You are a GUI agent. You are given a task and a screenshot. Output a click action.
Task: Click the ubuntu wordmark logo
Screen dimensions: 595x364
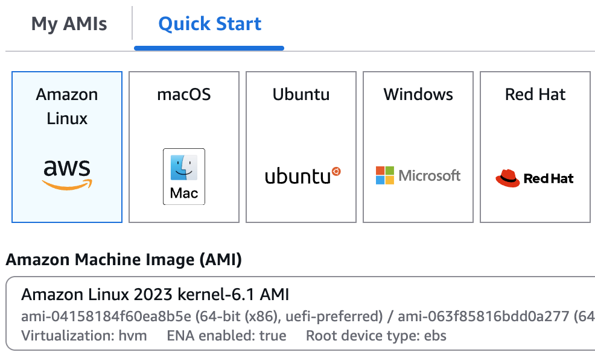298,177
